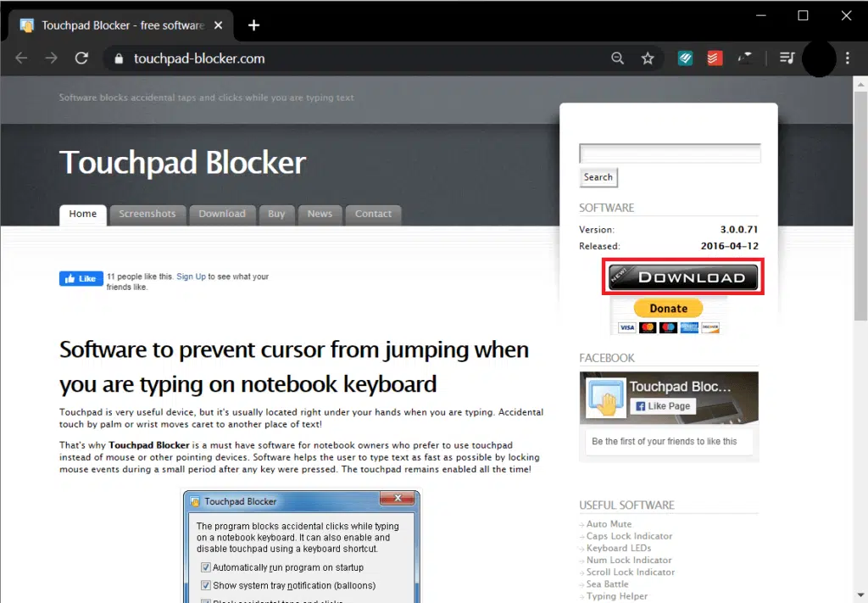Switch to the Download tab
868x603 pixels.
point(222,215)
